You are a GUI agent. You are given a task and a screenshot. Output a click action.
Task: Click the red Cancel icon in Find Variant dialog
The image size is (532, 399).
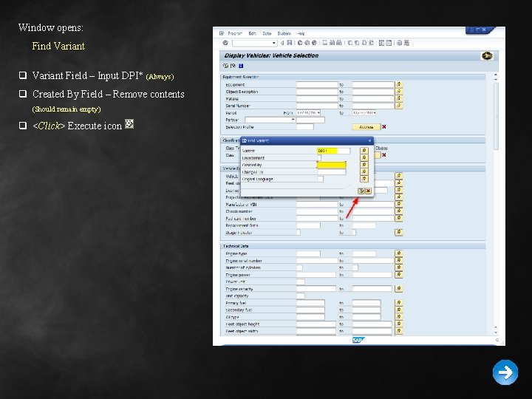pyautogui.click(x=368, y=191)
